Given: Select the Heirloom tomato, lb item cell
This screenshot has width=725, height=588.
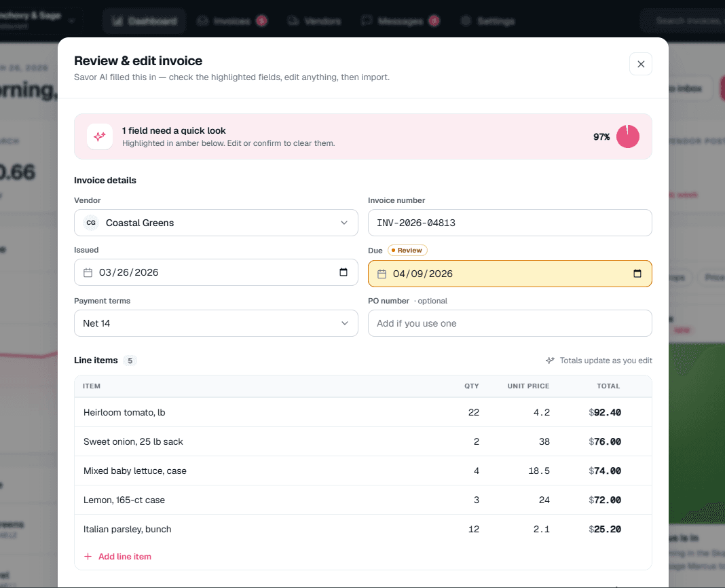Looking at the screenshot, I should coord(124,412).
